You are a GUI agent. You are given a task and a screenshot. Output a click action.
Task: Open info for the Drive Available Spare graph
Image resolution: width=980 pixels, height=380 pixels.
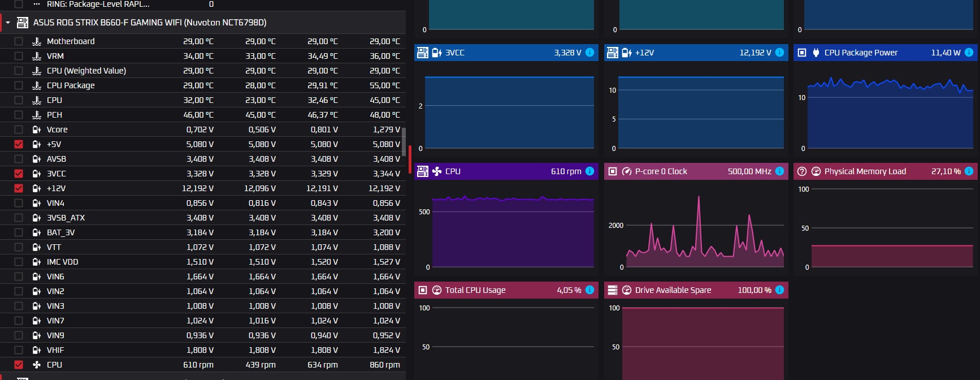click(780, 290)
